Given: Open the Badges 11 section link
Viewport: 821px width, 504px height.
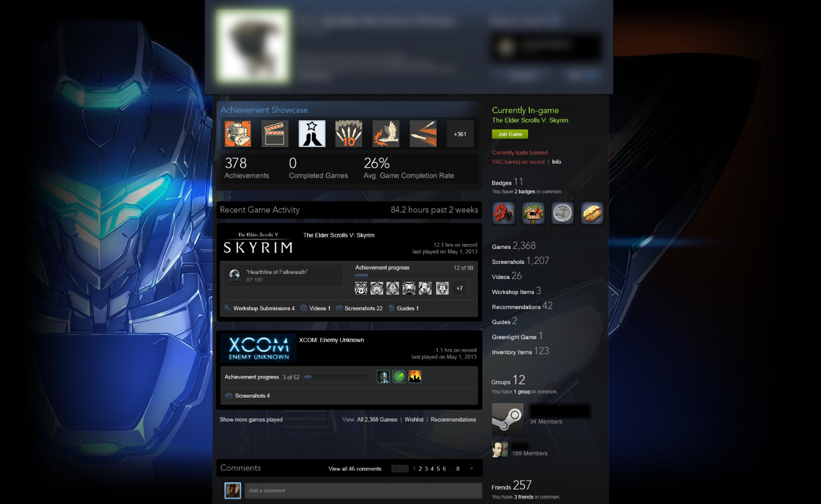Looking at the screenshot, I should [x=507, y=182].
